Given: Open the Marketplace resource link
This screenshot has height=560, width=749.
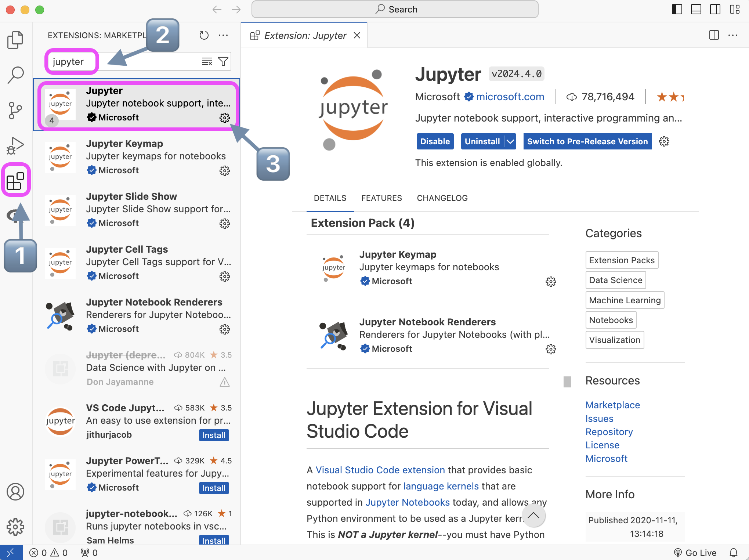Looking at the screenshot, I should point(612,405).
